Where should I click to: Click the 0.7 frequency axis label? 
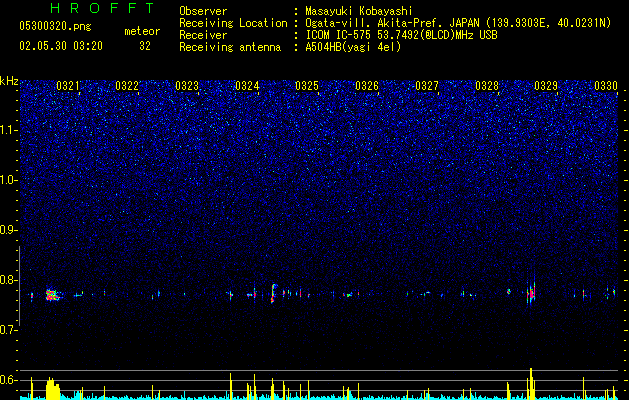pyautogui.click(x=9, y=330)
